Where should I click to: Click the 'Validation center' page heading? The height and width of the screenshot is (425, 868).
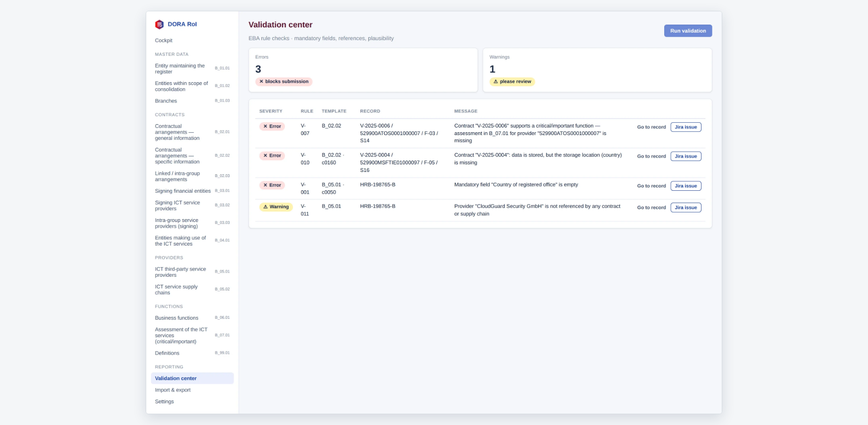pos(281,25)
